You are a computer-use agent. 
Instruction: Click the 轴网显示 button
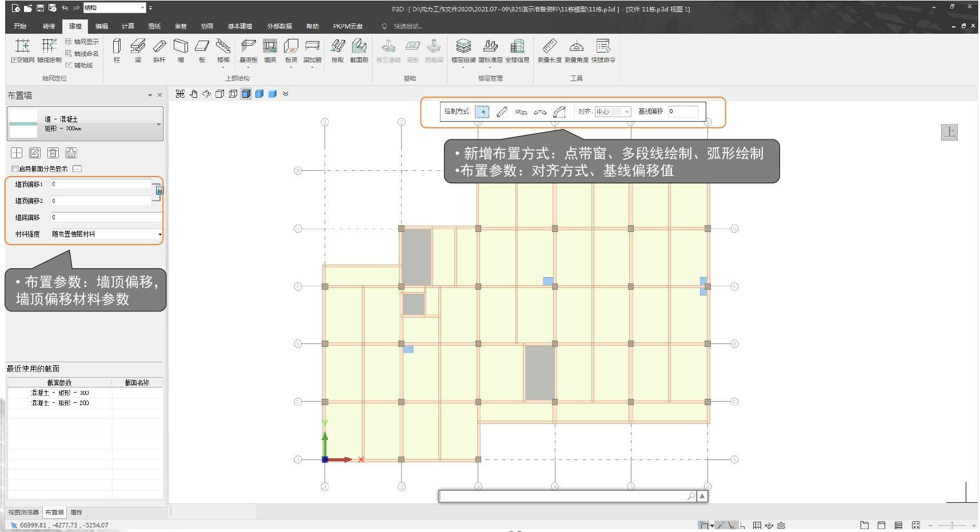(x=82, y=42)
